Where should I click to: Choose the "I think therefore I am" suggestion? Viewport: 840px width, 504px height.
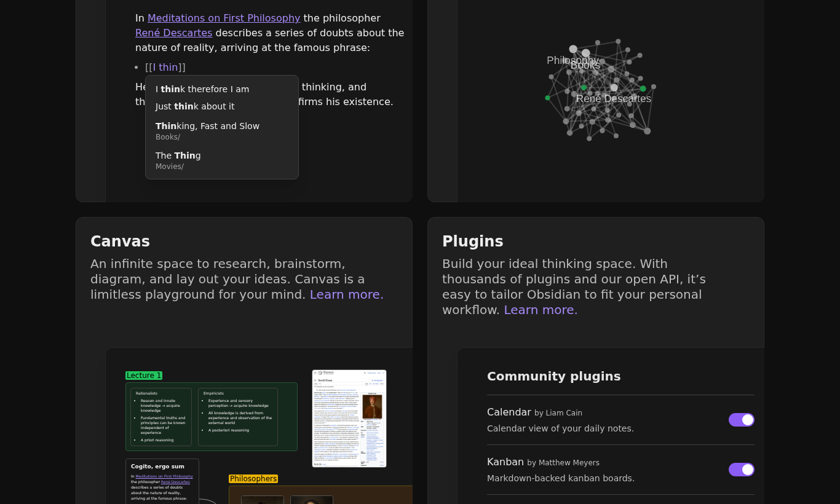222,89
